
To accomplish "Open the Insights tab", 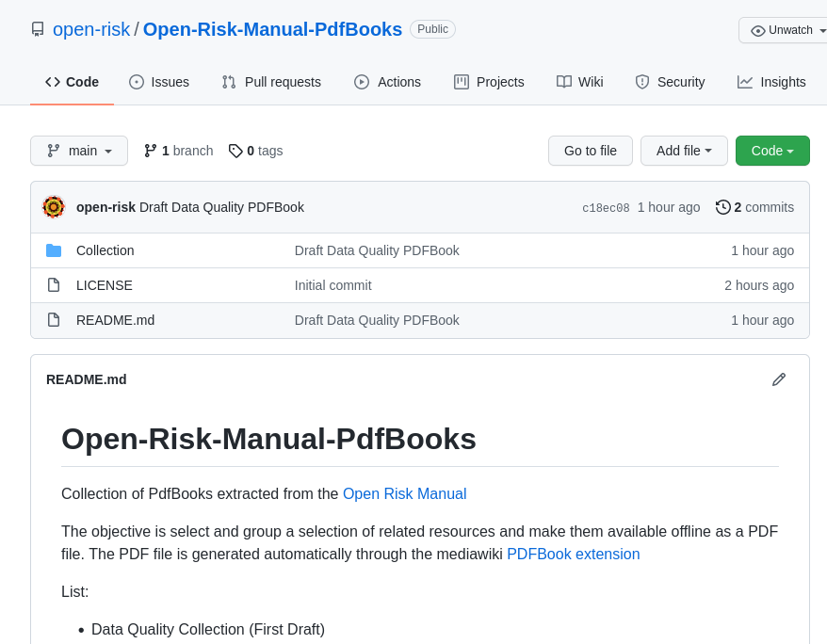I will 771,82.
